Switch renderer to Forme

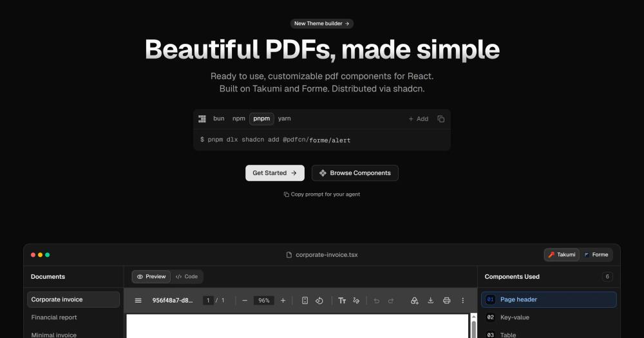tap(596, 255)
